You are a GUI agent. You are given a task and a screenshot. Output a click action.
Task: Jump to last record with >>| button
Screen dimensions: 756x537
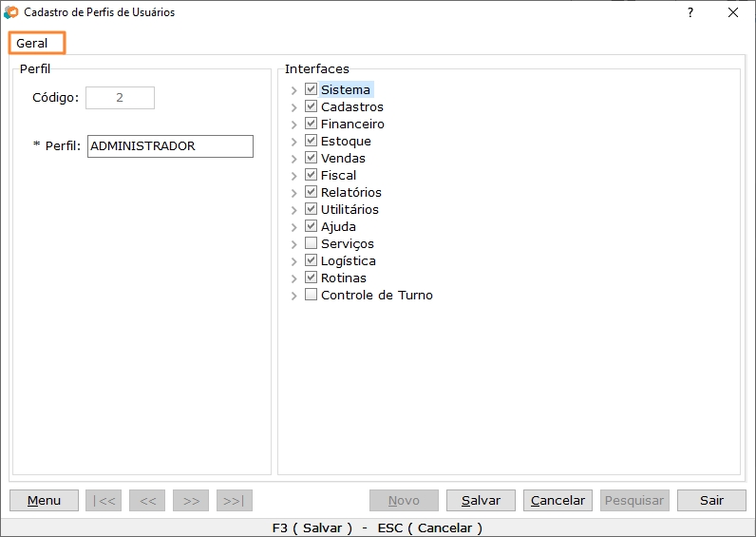click(235, 501)
